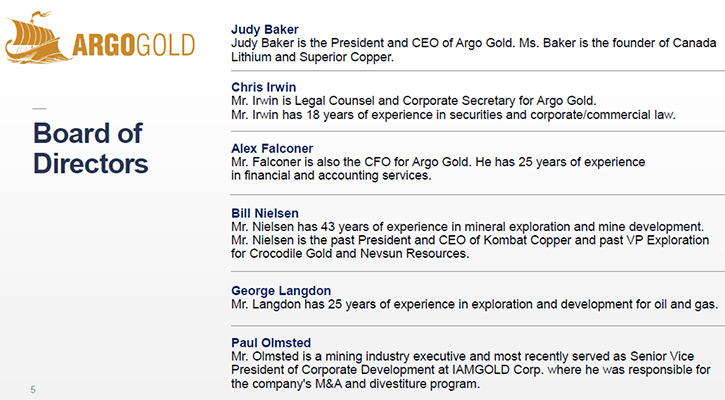Image resolution: width=725 pixels, height=400 pixels.
Task: Click the M&A and divestiture program line
Action: pos(355,384)
